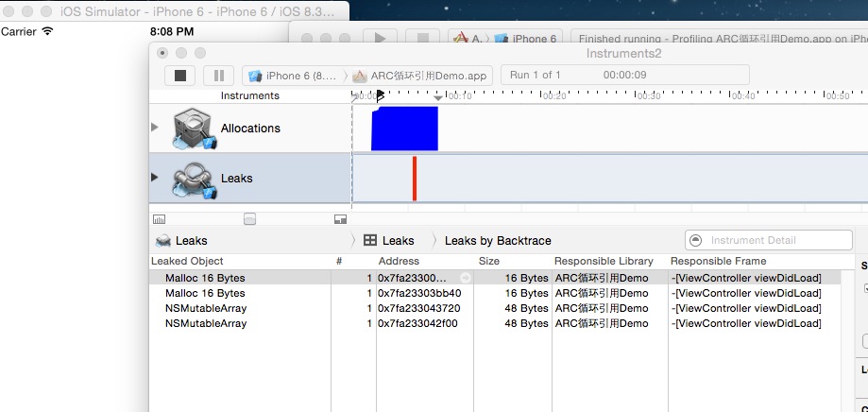Click the Instrument Detail search field

[x=769, y=240]
